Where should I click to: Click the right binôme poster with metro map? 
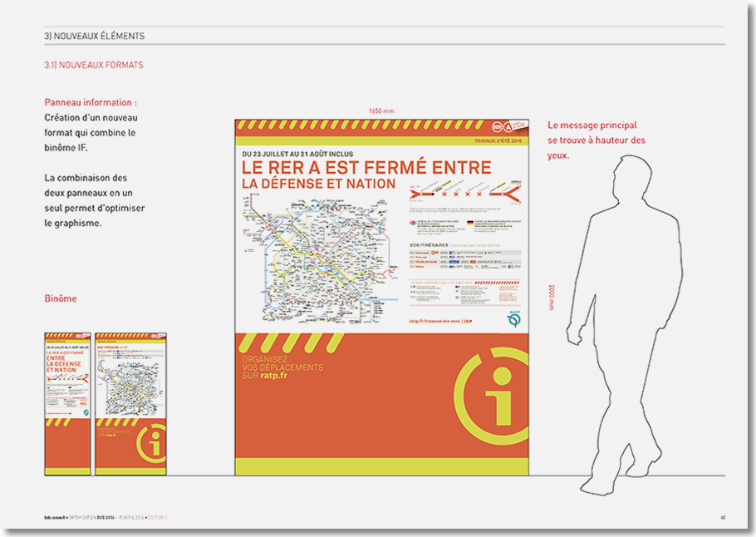(x=130, y=404)
